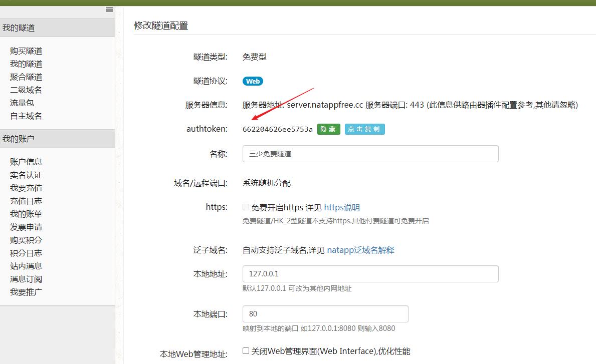The height and width of the screenshot is (364, 596).
Task: Enable the 免费开启https checkbox
Action: 246,207
